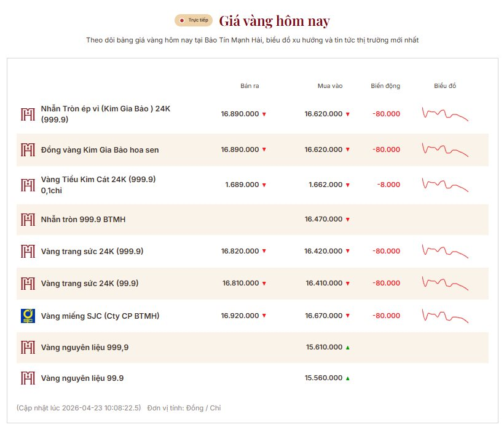The image size is (504, 435).
Task: Click the 'Giá vàng hôm nay' heading
Action: coord(274,20)
